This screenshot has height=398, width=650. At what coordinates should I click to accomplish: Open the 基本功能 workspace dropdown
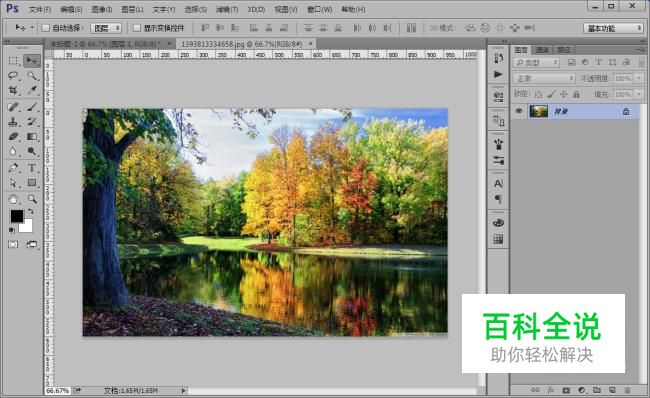[x=613, y=28]
